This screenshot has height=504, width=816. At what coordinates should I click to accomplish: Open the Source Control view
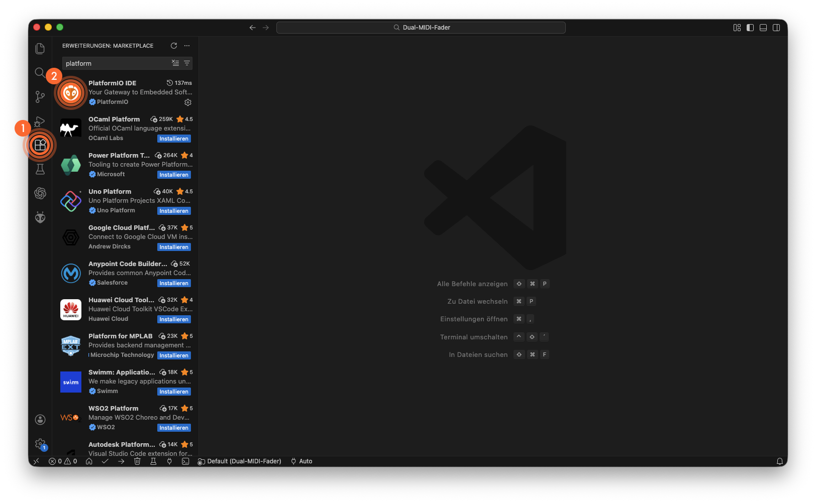point(40,96)
